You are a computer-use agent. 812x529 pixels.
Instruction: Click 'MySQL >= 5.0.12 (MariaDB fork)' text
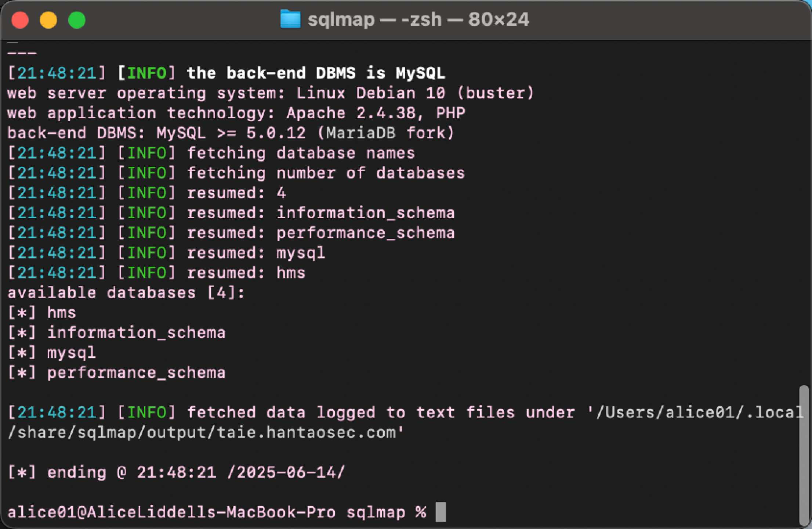pyautogui.click(x=305, y=133)
